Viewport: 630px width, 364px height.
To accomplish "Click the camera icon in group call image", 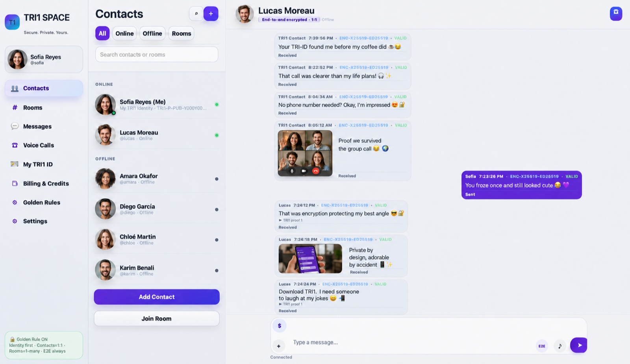I will 304,171.
